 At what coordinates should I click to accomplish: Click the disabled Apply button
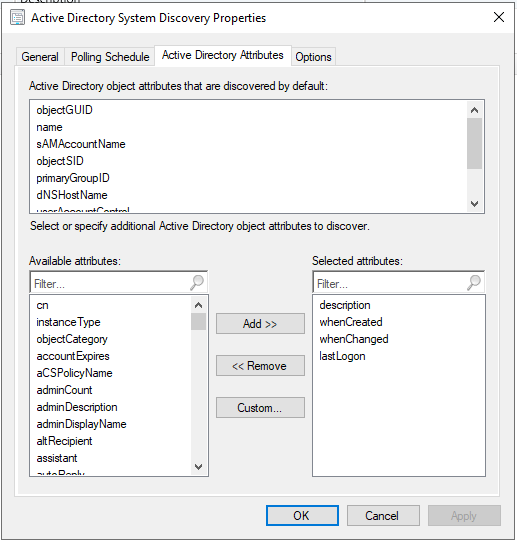464,515
